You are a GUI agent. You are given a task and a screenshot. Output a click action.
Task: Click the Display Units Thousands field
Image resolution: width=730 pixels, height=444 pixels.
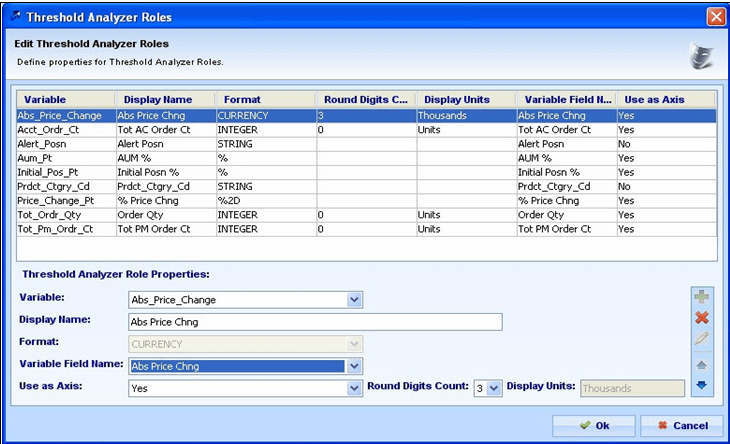tap(632, 388)
